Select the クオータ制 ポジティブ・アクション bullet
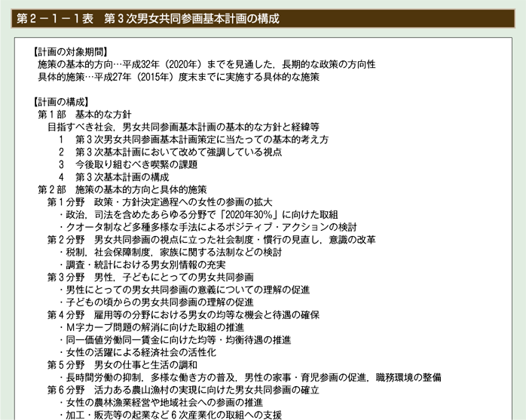Screen dimensions: 526x420 pos(211,227)
